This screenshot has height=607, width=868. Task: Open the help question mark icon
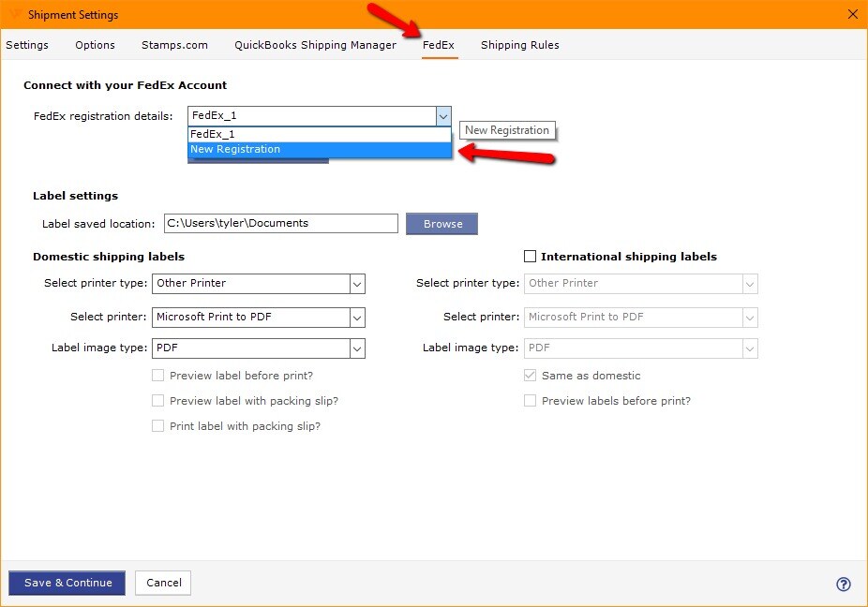point(843,584)
